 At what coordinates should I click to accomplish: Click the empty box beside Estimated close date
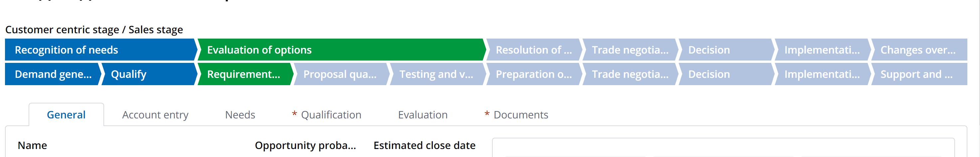click(723, 147)
